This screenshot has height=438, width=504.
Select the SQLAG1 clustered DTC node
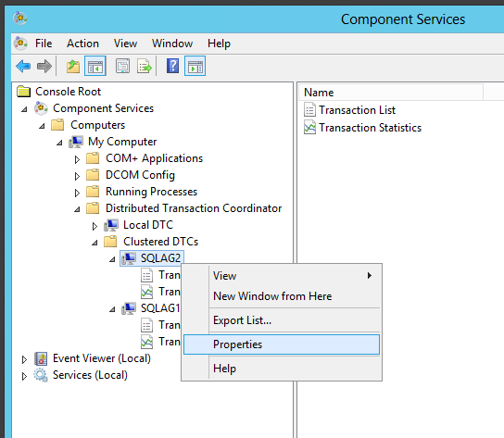[160, 308]
